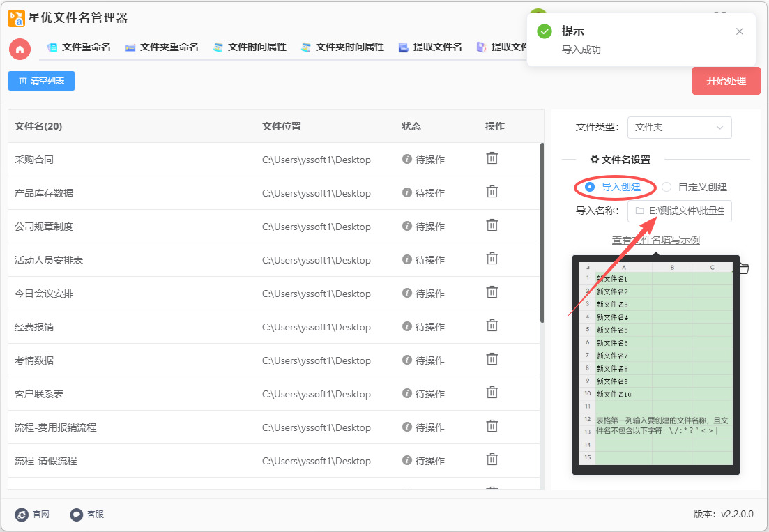This screenshot has width=769, height=532.
Task: Select the 今日会议安排 file name
Action: click(44, 294)
